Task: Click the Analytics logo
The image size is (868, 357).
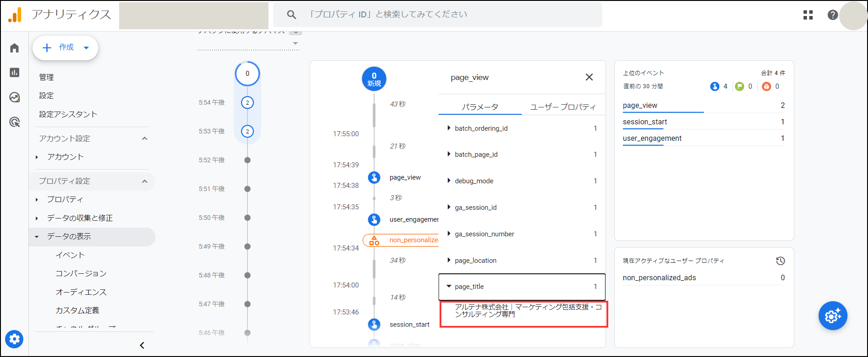Action: coord(15,15)
